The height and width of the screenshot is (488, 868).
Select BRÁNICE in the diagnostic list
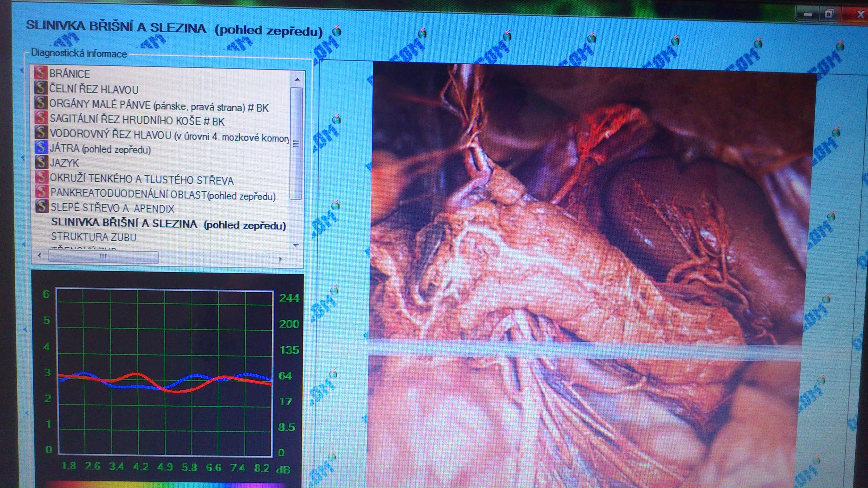(x=70, y=74)
